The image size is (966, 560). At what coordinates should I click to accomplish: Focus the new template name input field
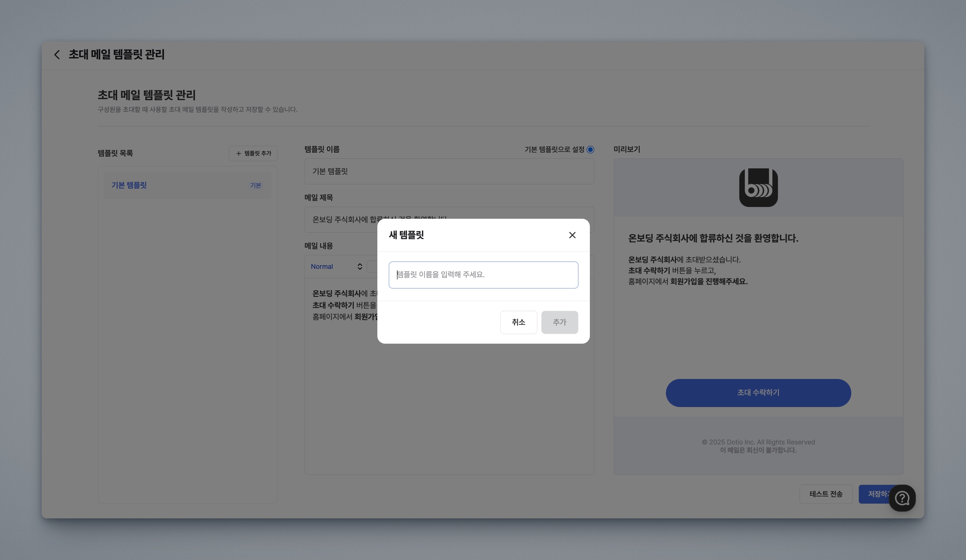coord(483,275)
